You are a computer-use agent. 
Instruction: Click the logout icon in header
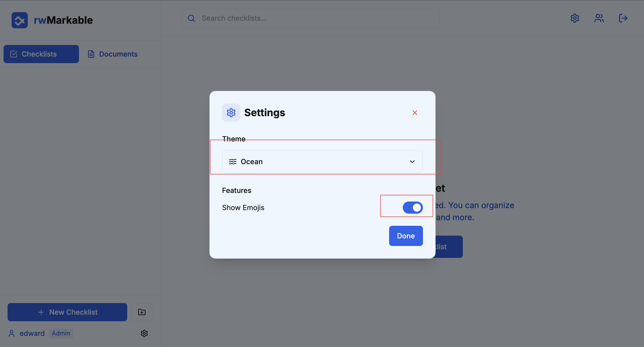(623, 18)
